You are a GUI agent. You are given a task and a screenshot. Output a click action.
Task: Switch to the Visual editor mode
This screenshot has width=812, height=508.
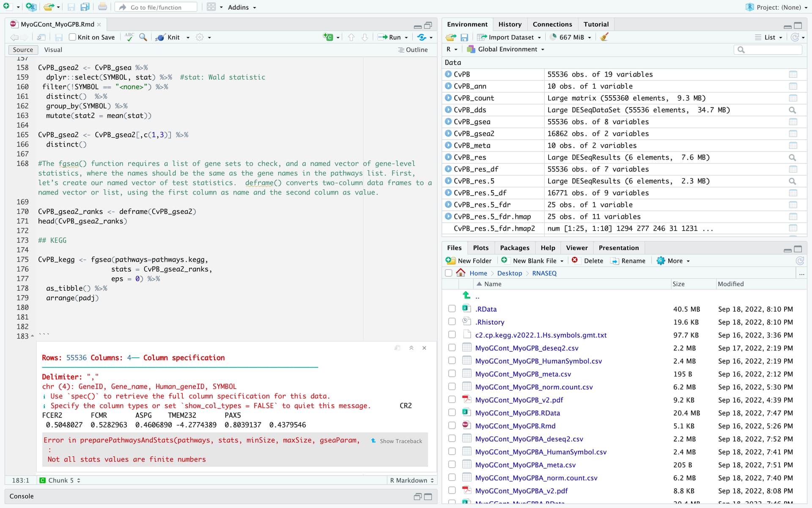pos(53,50)
